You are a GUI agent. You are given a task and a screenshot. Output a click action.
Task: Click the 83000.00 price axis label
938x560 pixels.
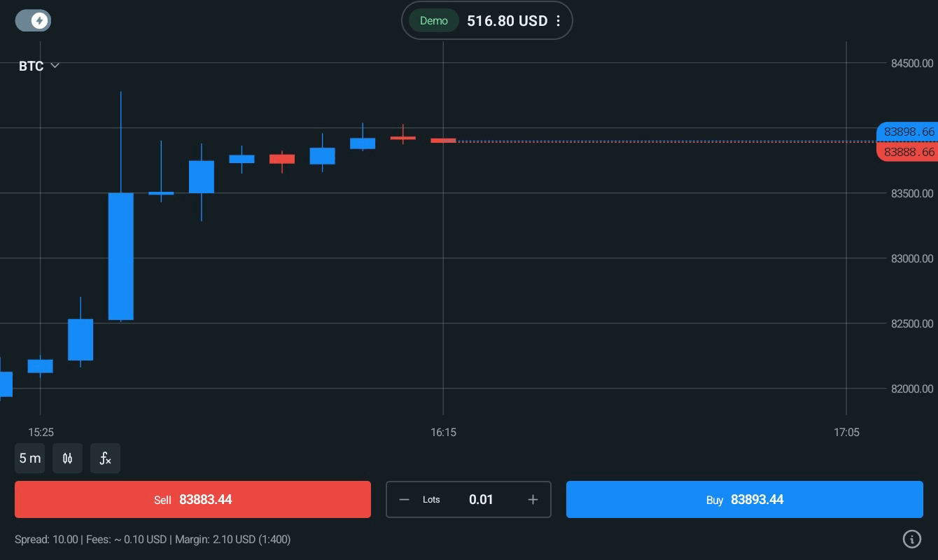pos(912,259)
